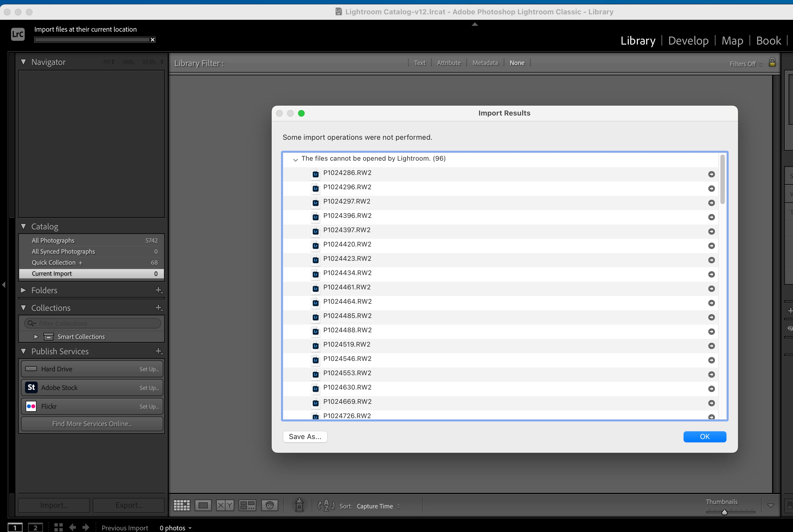Image resolution: width=793 pixels, height=532 pixels.
Task: Switch to Loupe view
Action: coord(203,506)
